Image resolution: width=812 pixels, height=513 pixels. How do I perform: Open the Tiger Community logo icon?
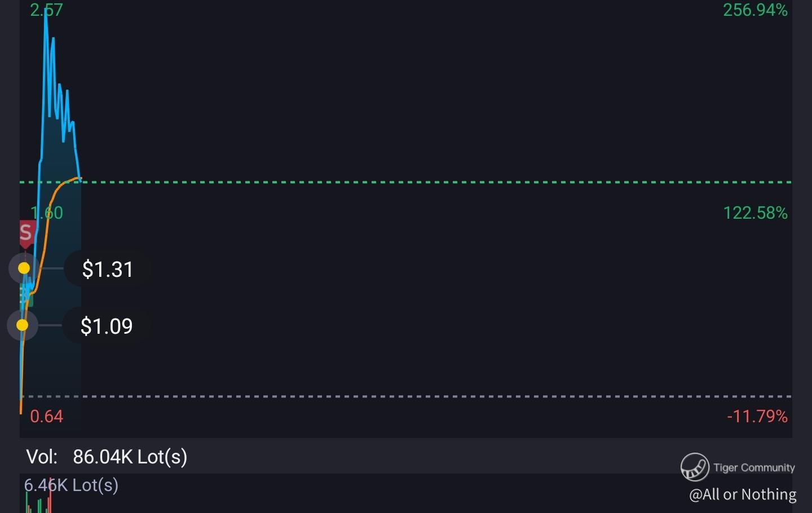click(695, 467)
